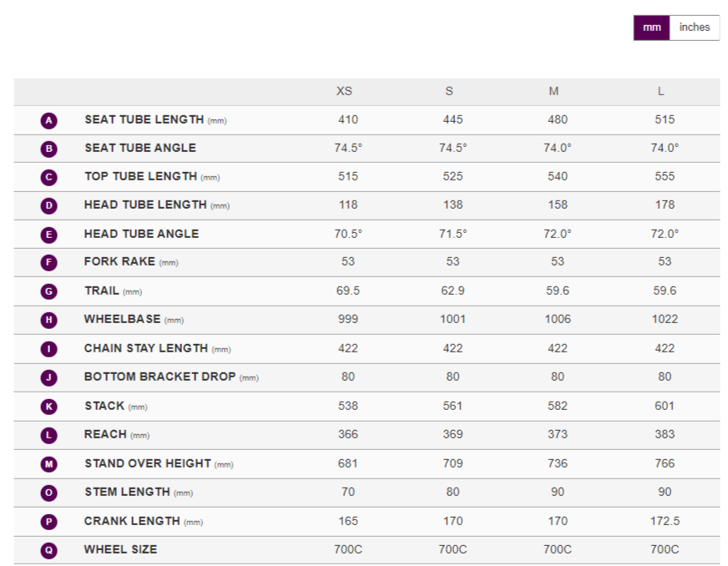The image size is (728, 566).
Task: Click the letter B circle icon
Action: click(49, 149)
